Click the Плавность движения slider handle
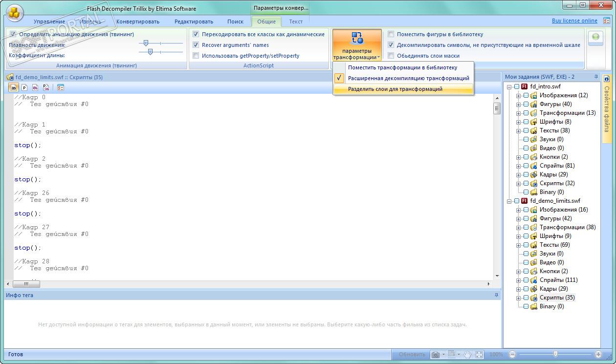Screen dimensions: 616x364 pyautogui.click(x=146, y=43)
